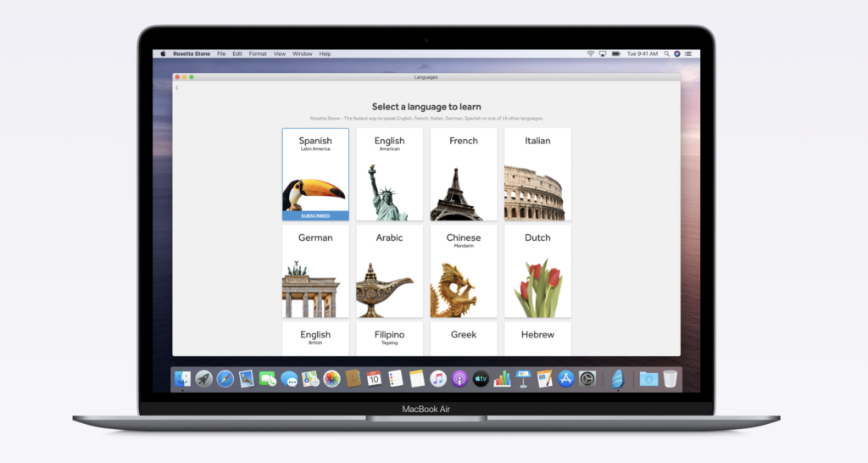Screen dimensions: 868x463
Task: Pick the Hebrew language card
Action: (x=537, y=338)
